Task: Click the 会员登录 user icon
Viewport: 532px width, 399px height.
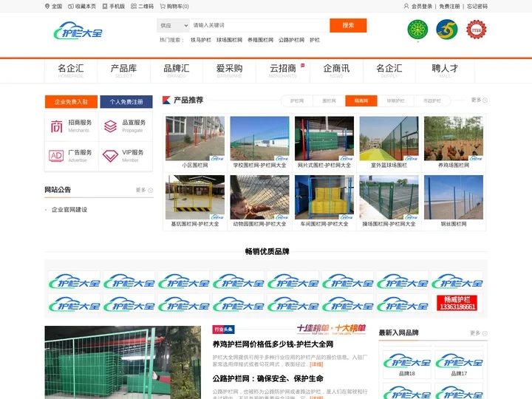Action: coord(406,6)
